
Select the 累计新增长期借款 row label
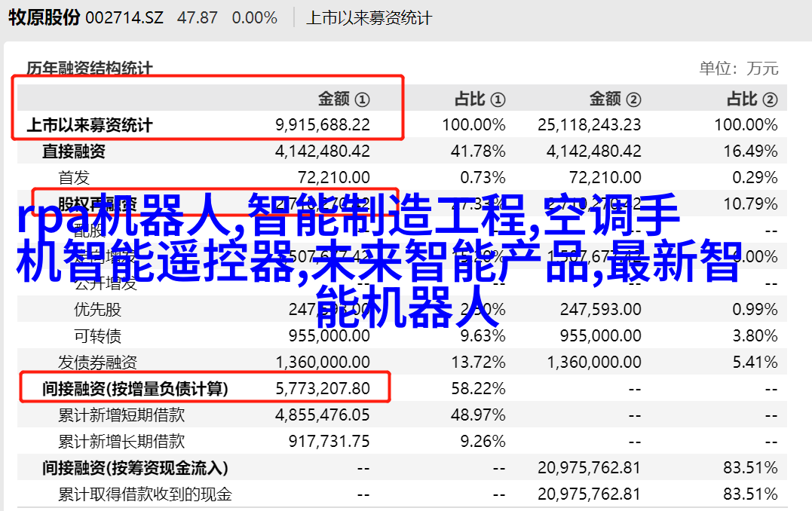pos(121,442)
